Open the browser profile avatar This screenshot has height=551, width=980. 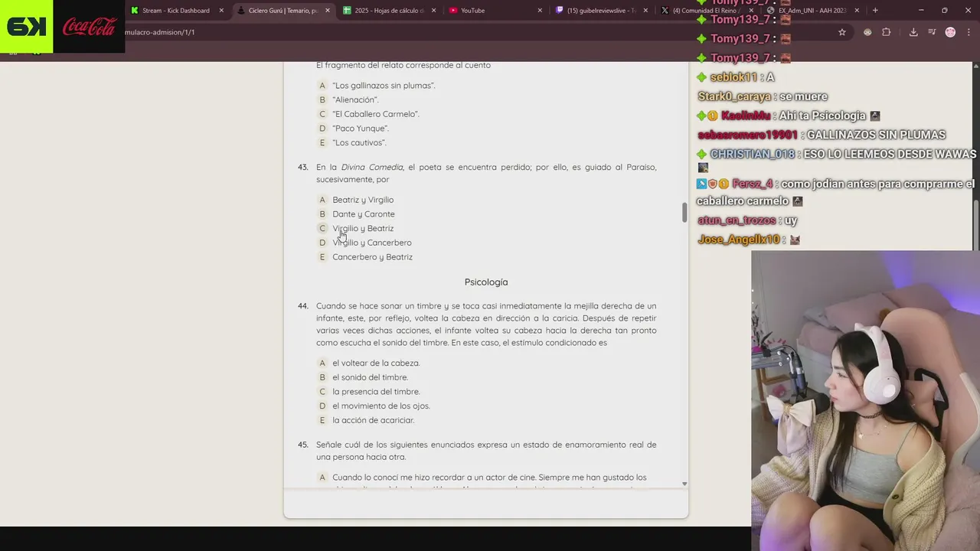click(950, 32)
